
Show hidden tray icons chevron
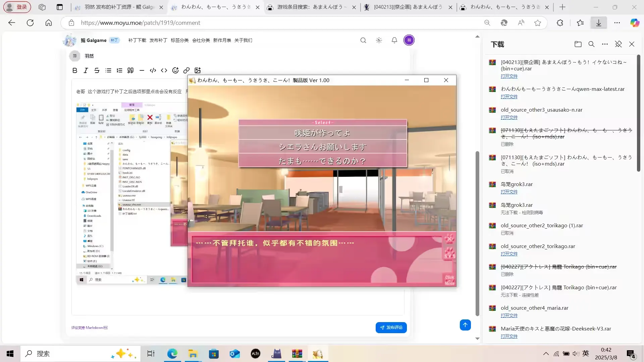coord(546,354)
